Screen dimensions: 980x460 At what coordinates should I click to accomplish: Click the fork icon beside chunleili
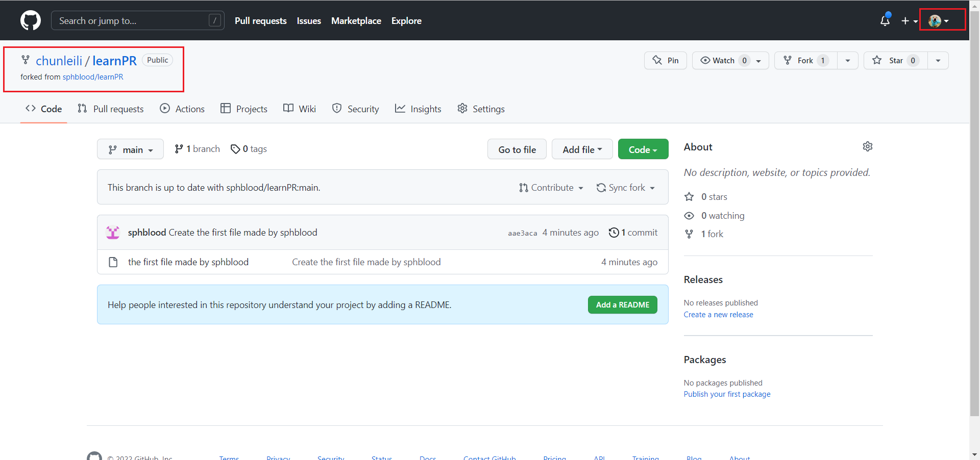click(26, 60)
